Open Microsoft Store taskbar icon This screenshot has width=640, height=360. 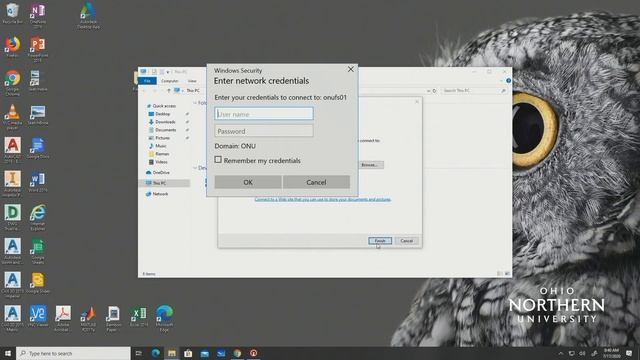point(188,353)
